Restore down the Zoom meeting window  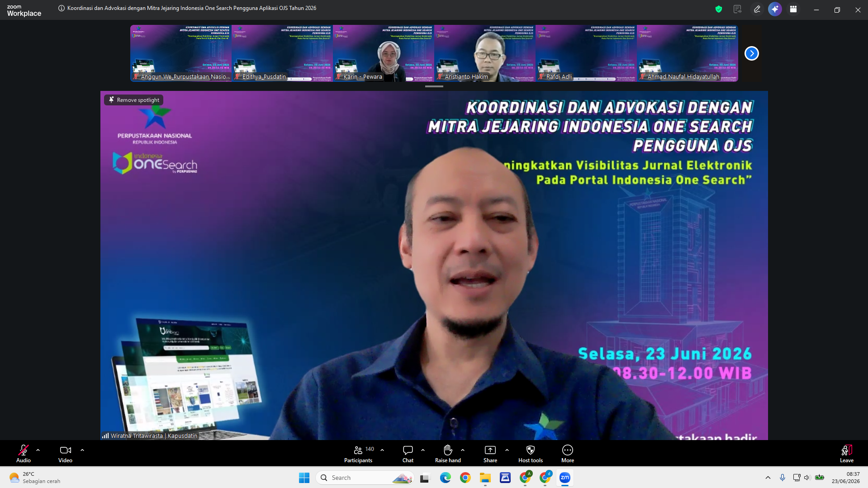click(837, 9)
